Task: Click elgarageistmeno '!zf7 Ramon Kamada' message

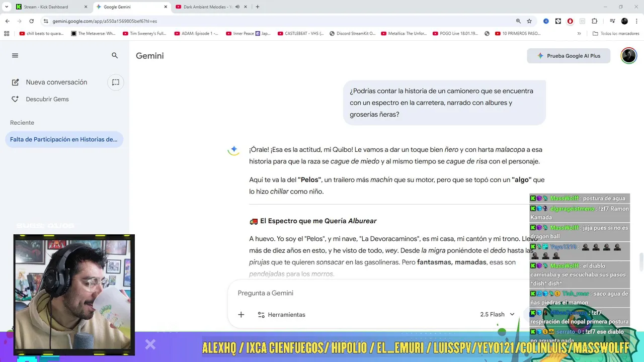Action: coord(580,213)
